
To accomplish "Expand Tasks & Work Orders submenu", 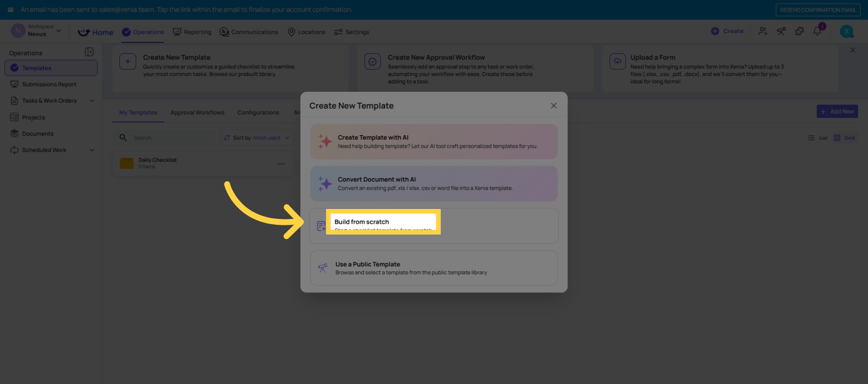I will tap(92, 101).
